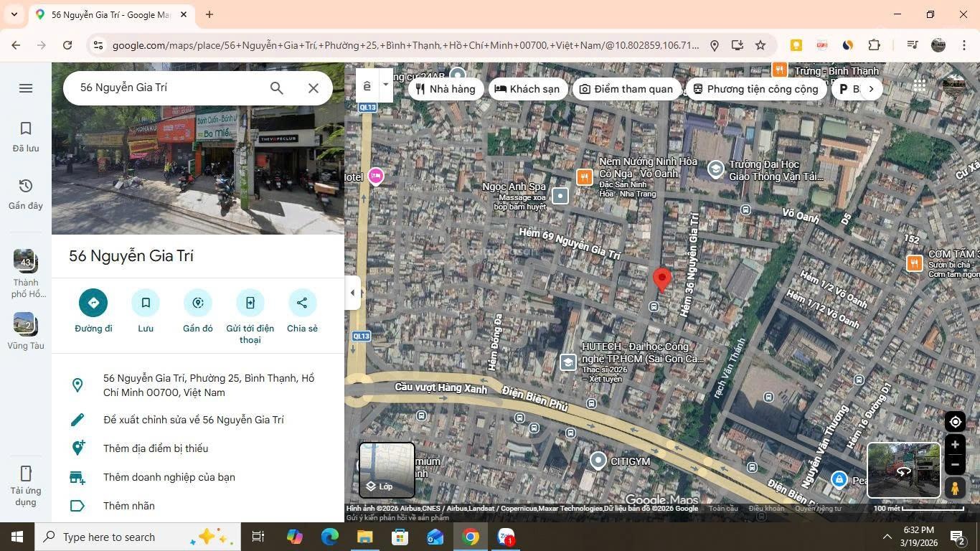
Task: Open the Đã lưu saved places
Action: point(26,136)
